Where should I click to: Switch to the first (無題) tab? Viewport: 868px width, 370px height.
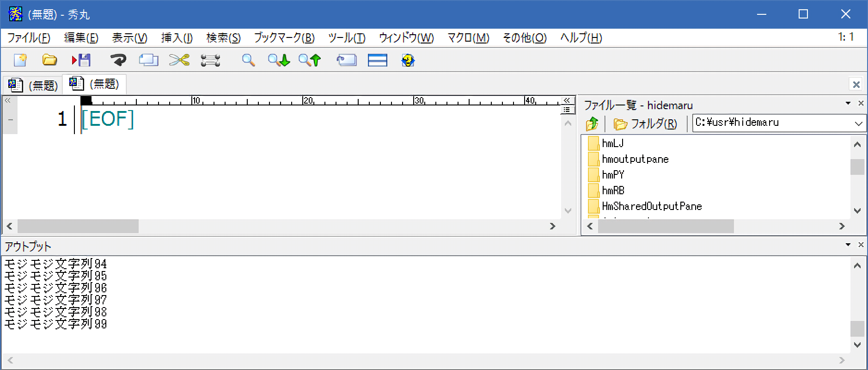pyautogui.click(x=33, y=85)
